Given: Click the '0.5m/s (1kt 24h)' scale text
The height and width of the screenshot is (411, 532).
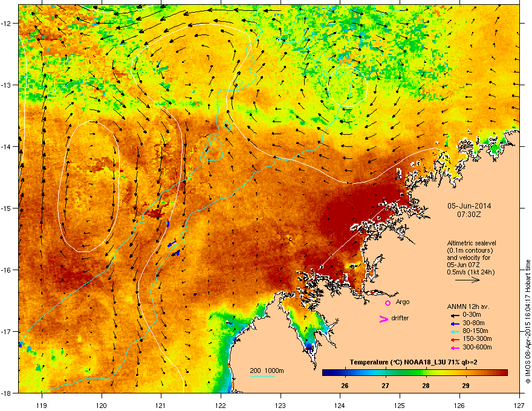Looking at the screenshot, I should tap(470, 272).
